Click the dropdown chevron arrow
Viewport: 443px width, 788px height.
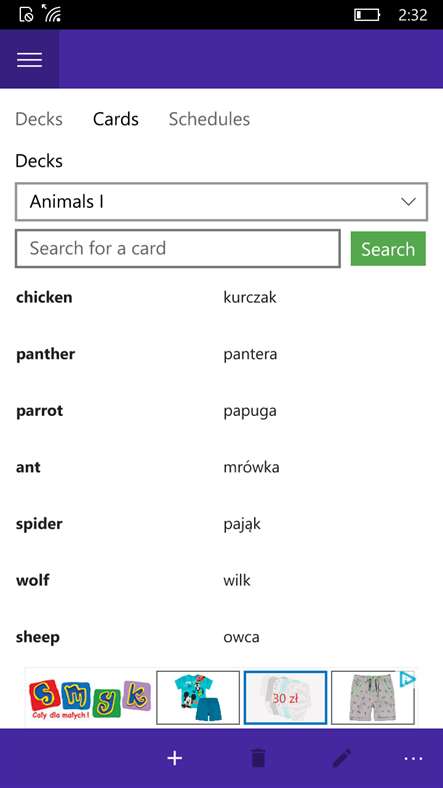pos(408,202)
